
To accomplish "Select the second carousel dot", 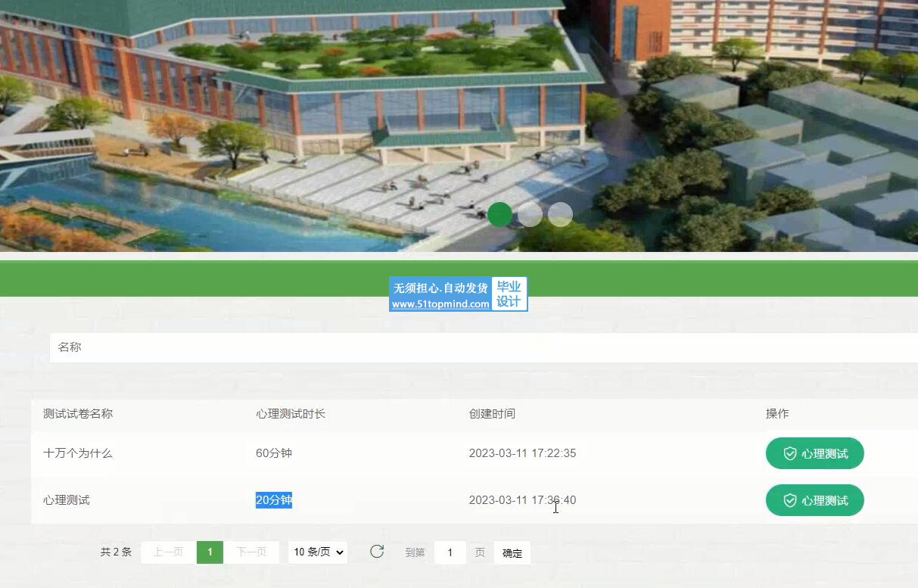I will pyautogui.click(x=530, y=214).
